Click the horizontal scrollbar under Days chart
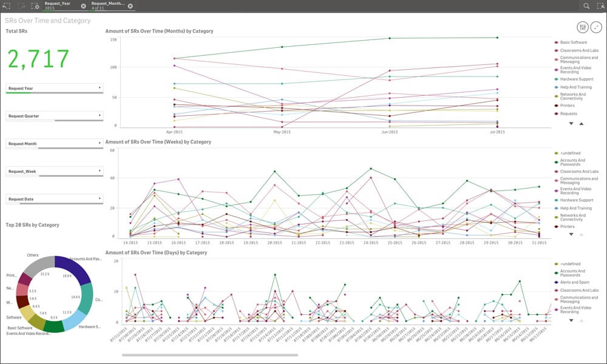The height and width of the screenshot is (364, 607). pos(210,355)
